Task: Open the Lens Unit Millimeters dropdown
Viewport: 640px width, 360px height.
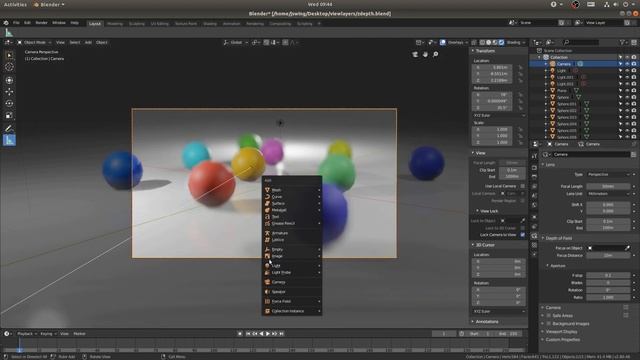Action: pyautogui.click(x=609, y=193)
